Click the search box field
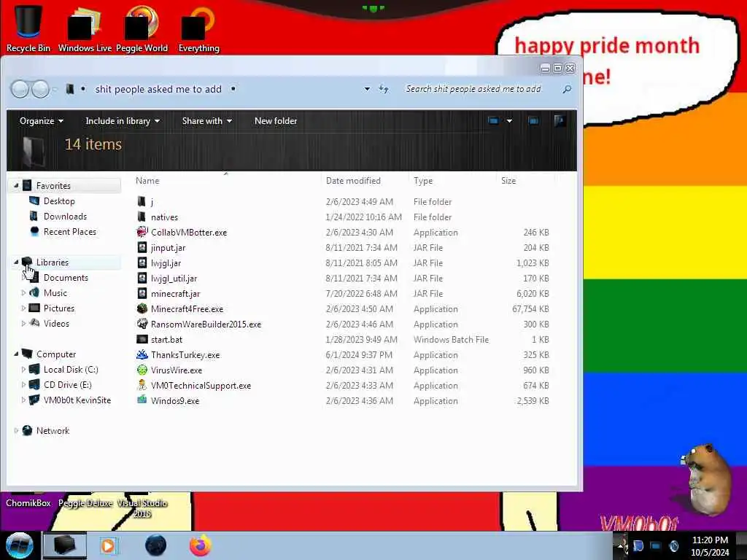 click(487, 89)
